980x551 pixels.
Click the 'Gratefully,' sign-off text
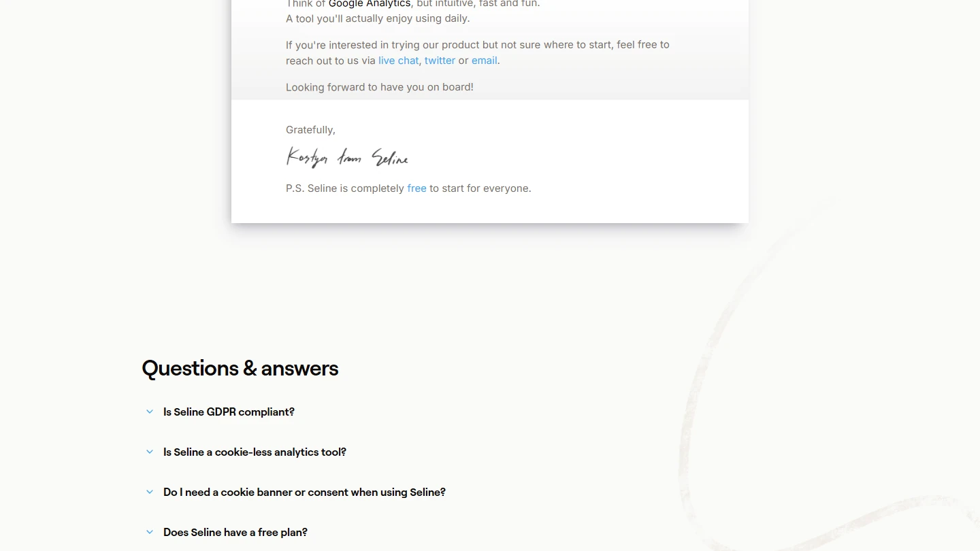click(310, 130)
